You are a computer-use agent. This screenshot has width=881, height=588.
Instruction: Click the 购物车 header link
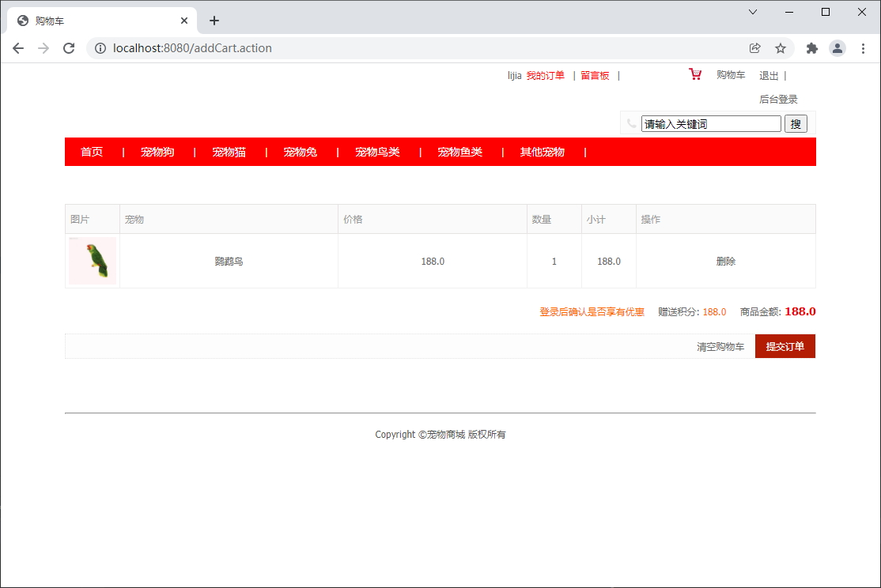coord(731,75)
